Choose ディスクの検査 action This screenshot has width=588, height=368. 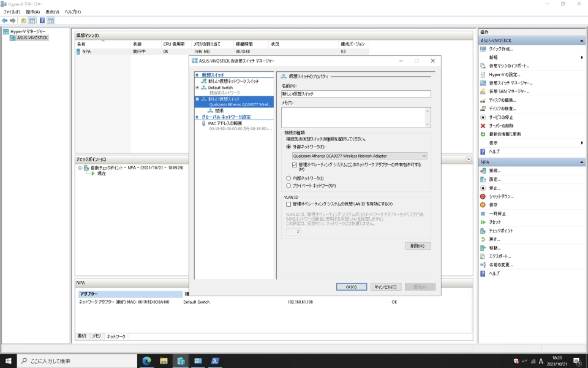pyautogui.click(x=502, y=109)
